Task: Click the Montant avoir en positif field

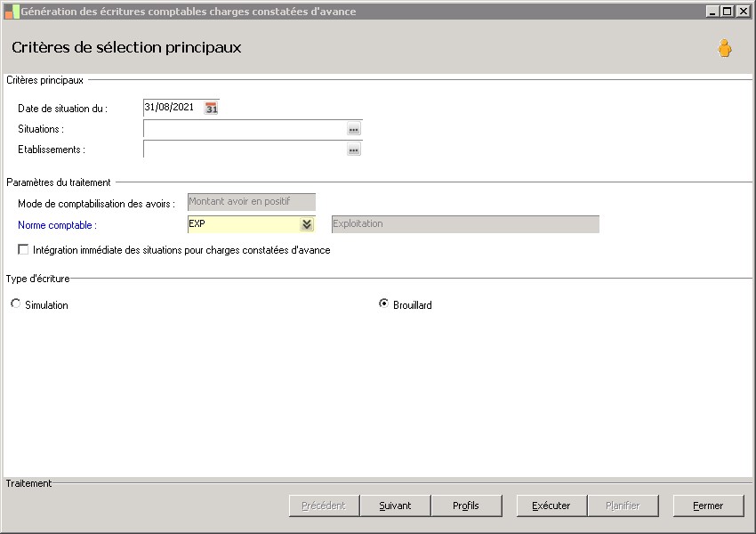Action: [x=252, y=202]
